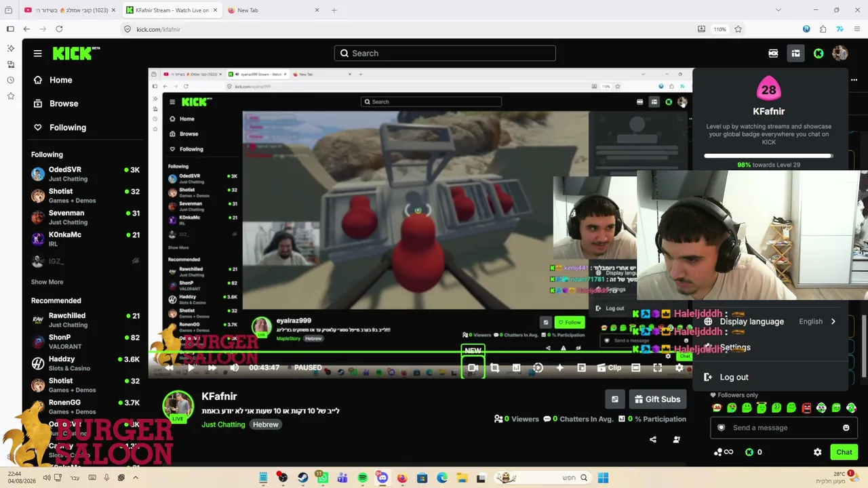Open the K0nkaMc channel in Following

[85, 239]
